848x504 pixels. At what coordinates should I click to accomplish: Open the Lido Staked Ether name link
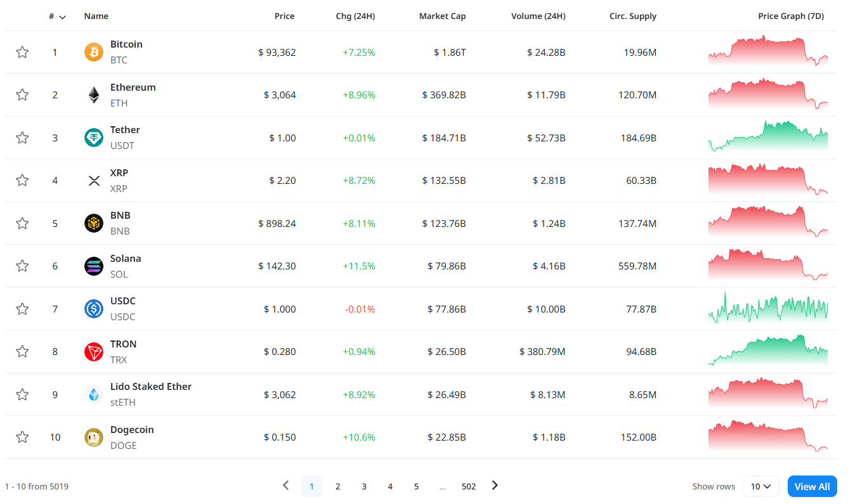pyautogui.click(x=151, y=387)
